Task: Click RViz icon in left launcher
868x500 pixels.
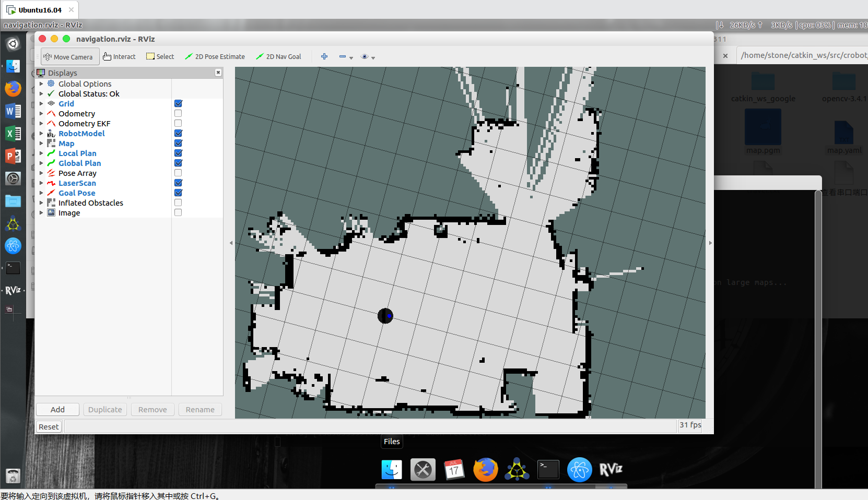Action: pyautogui.click(x=13, y=290)
